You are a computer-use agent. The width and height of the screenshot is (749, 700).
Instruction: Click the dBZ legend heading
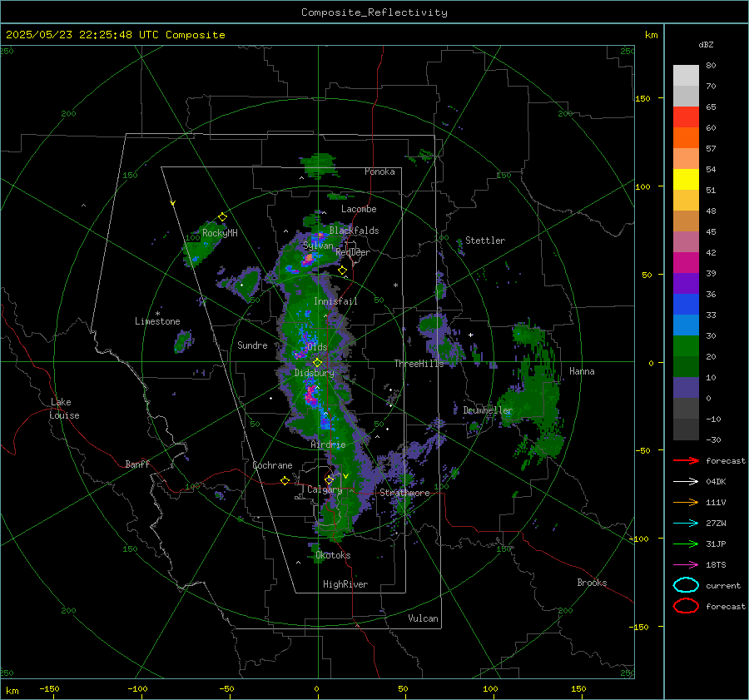706,45
